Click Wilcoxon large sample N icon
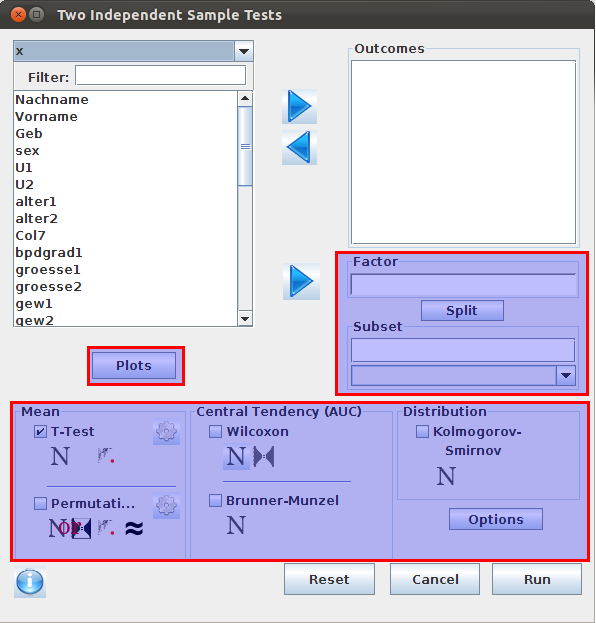The image size is (596, 623). click(x=236, y=457)
